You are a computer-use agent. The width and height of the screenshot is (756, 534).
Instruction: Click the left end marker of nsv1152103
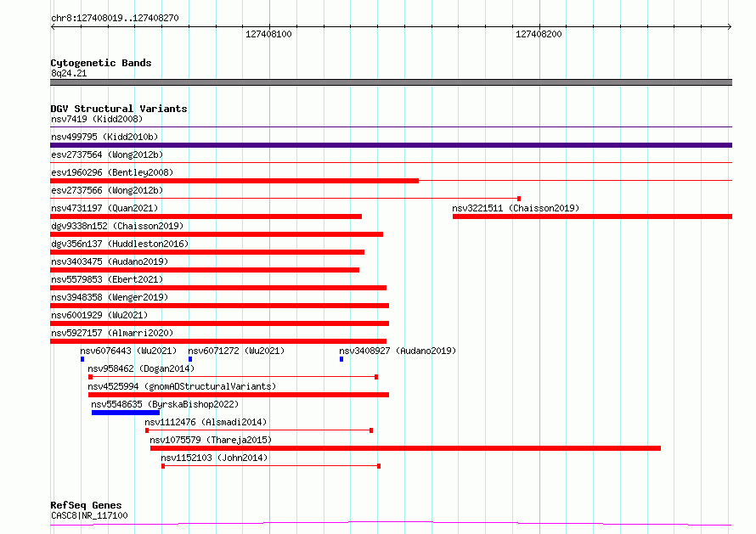(x=163, y=466)
